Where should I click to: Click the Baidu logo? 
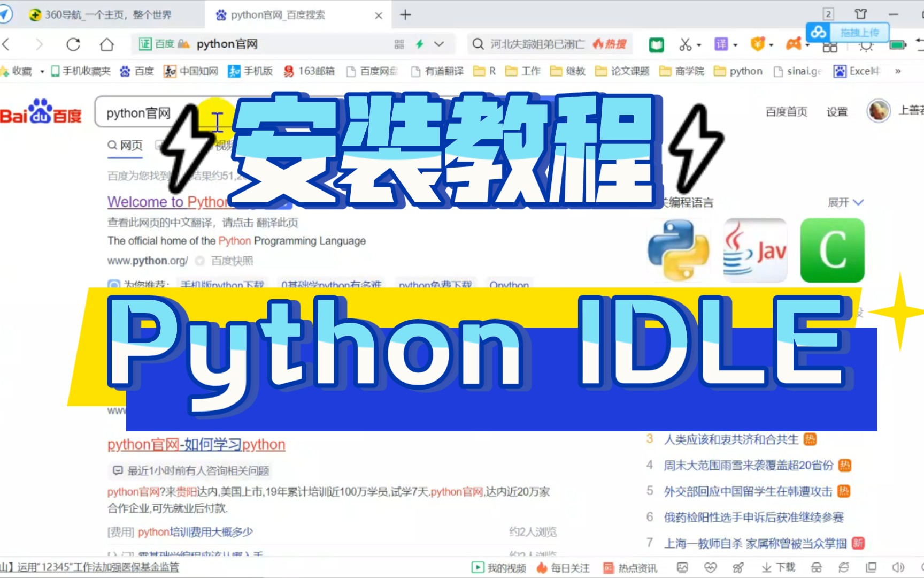41,111
